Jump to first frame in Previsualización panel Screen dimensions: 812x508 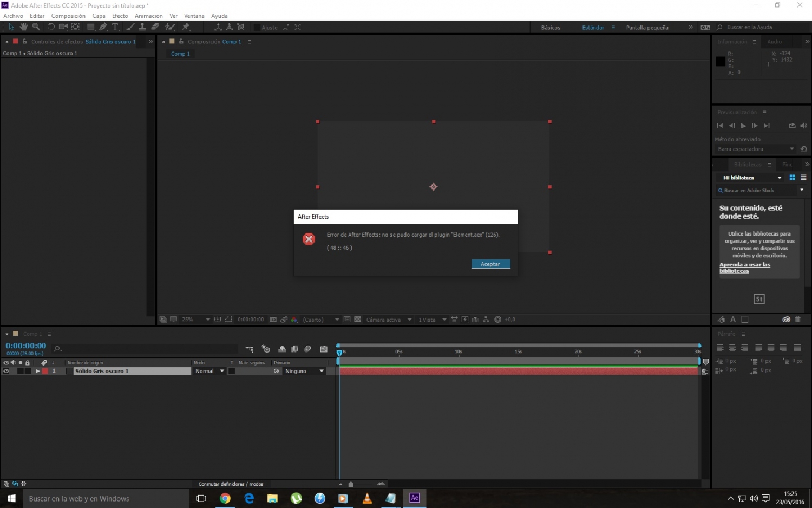[720, 126]
